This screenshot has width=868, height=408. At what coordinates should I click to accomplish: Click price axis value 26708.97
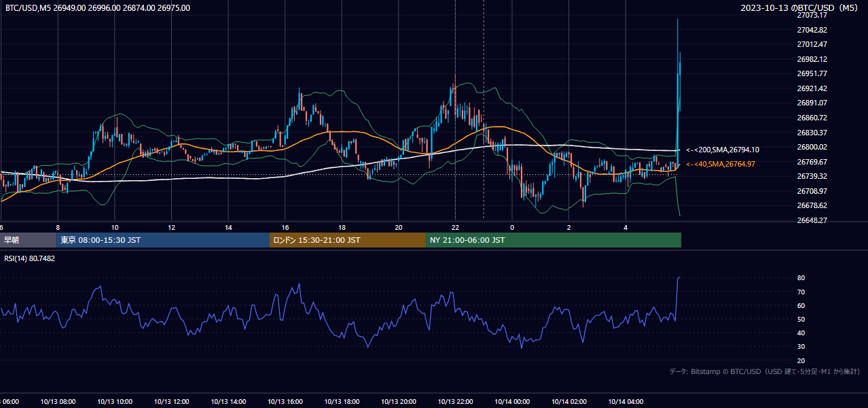812,191
